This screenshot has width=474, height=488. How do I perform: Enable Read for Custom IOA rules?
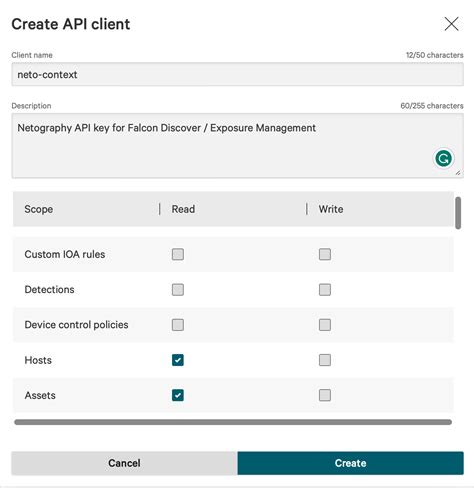click(x=178, y=254)
